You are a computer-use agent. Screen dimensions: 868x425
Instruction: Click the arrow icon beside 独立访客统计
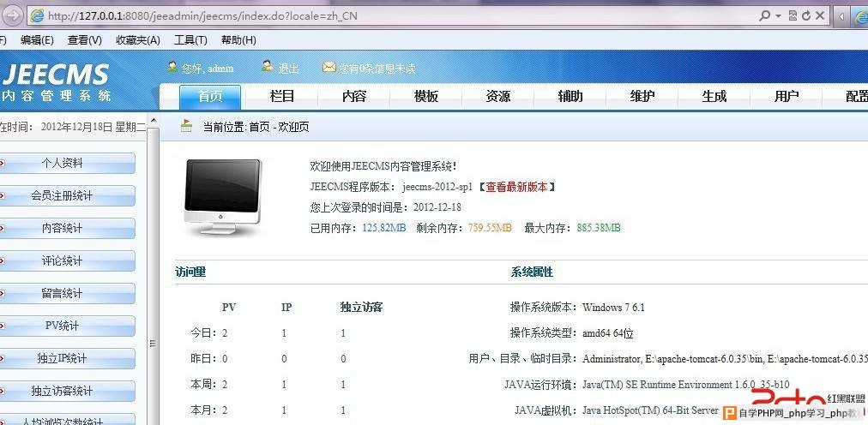[3, 392]
